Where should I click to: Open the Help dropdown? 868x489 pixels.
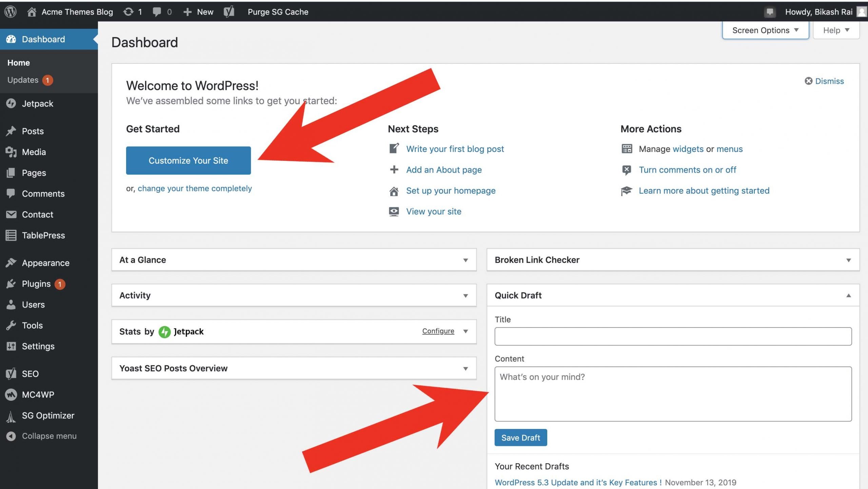tap(836, 30)
